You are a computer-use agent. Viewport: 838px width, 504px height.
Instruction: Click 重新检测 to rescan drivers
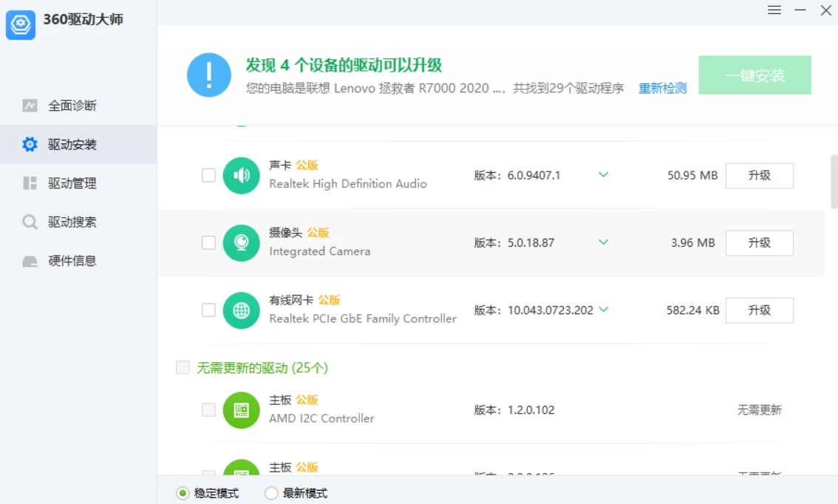661,88
